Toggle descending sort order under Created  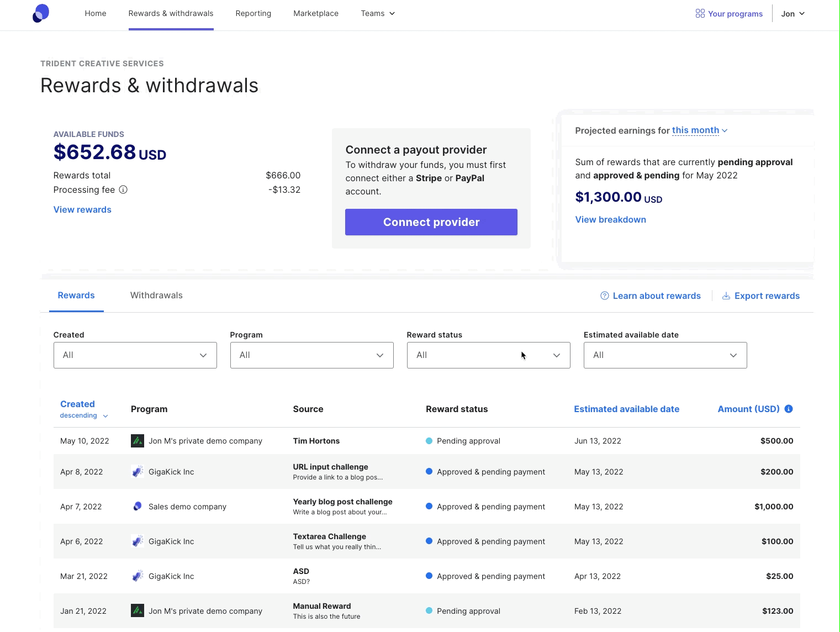[84, 415]
